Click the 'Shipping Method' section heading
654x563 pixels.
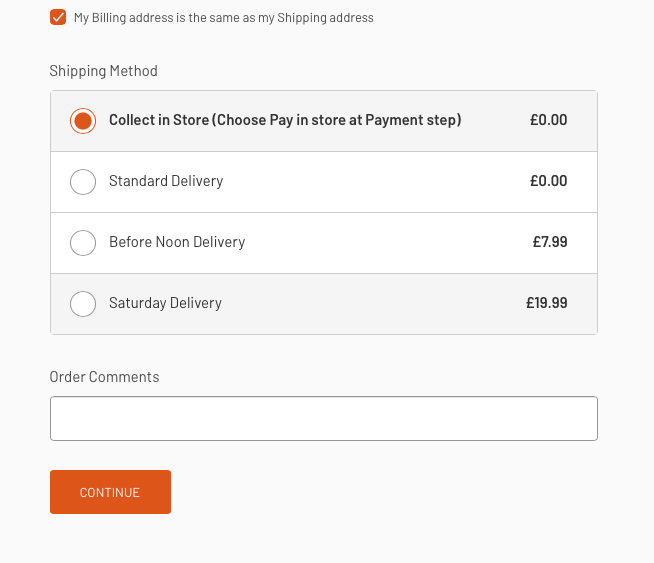pyautogui.click(x=103, y=71)
